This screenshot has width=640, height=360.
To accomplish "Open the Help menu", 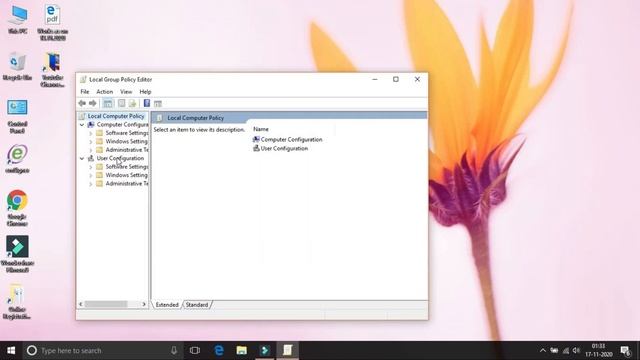I will 145,92.
